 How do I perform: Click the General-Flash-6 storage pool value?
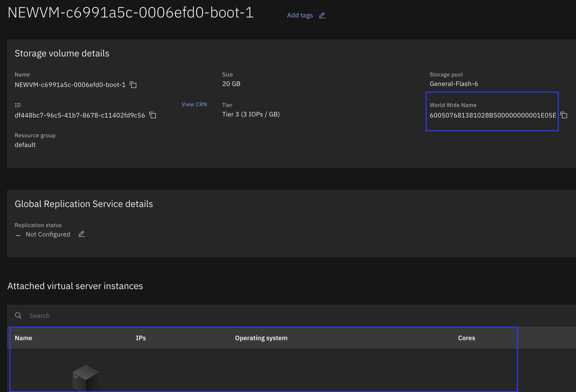point(454,84)
